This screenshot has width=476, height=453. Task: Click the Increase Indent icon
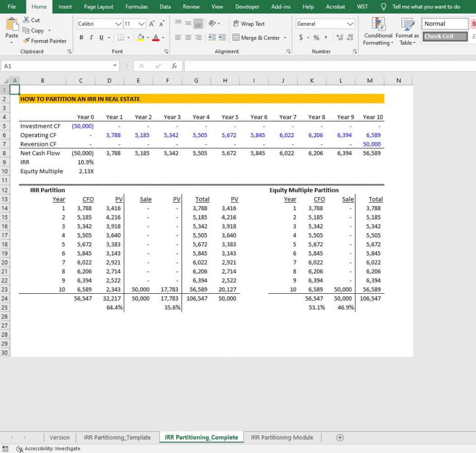click(x=222, y=37)
